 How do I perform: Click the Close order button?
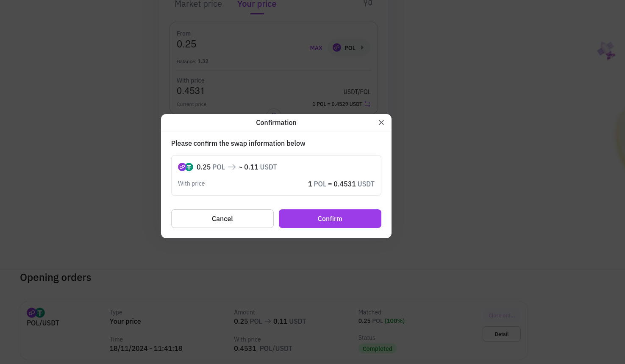click(501, 316)
